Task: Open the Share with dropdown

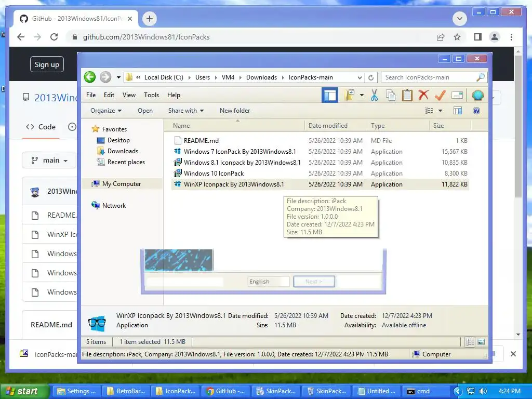Action: click(186, 111)
